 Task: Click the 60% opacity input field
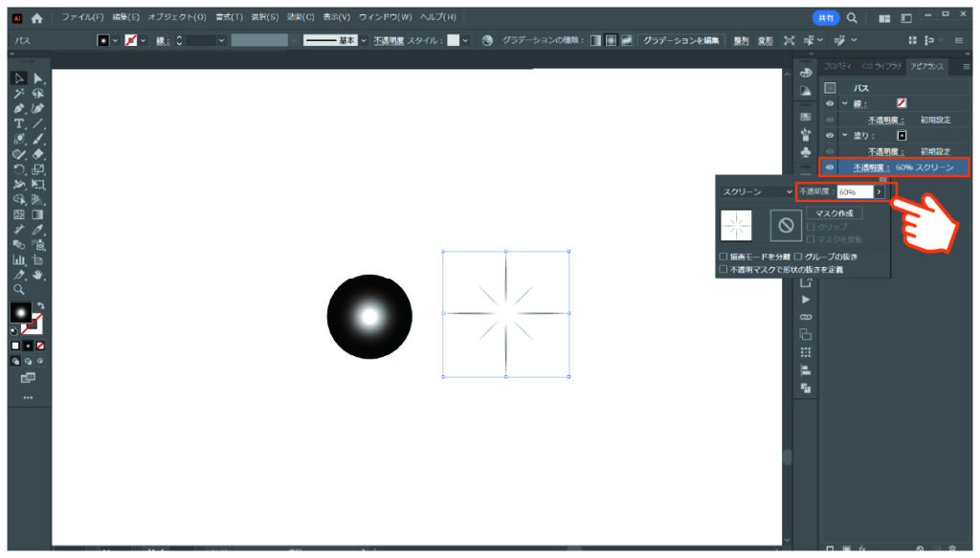click(x=855, y=191)
